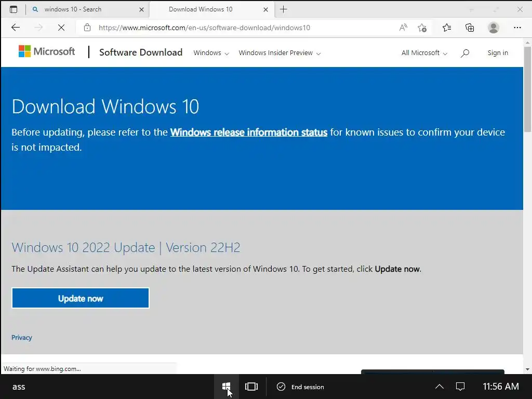
Task: Expand the All Microsoft dropdown
Action: click(x=424, y=53)
